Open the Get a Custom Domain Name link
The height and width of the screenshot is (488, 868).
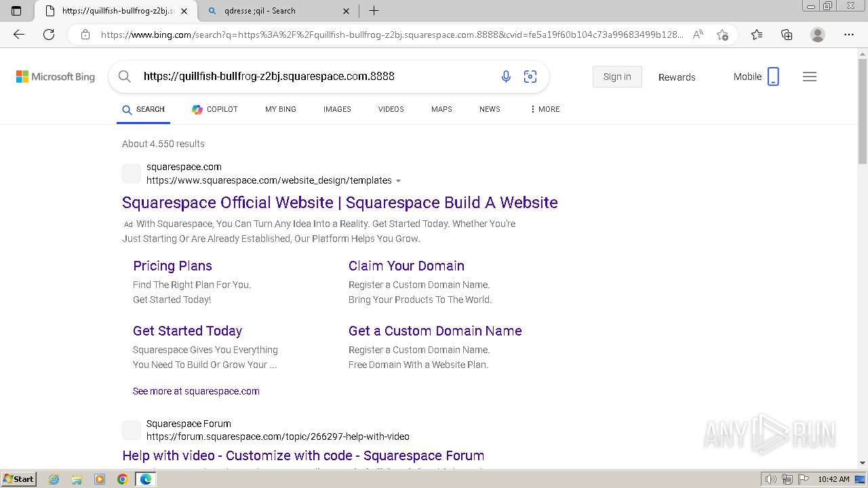point(435,331)
